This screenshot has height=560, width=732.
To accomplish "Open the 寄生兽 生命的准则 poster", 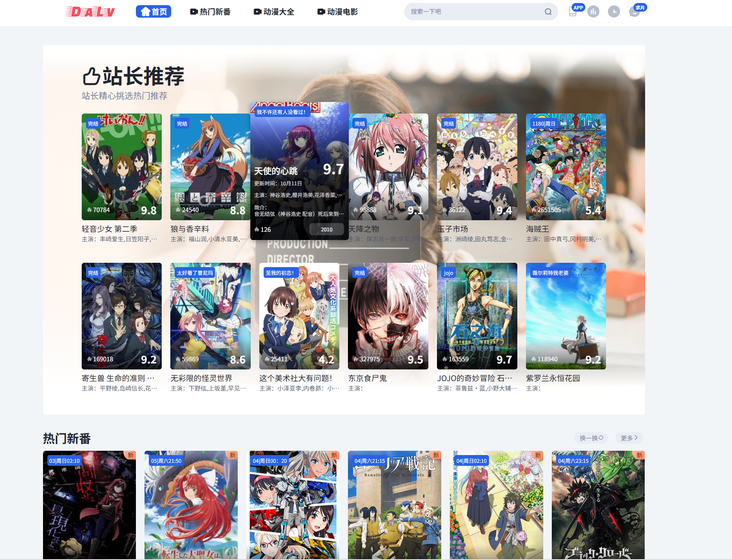I will pos(122,316).
